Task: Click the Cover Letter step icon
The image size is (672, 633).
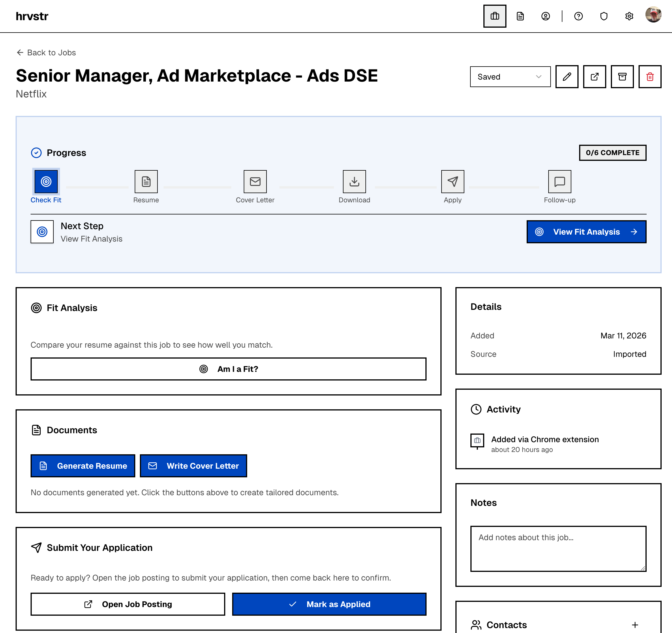Action: click(x=255, y=181)
